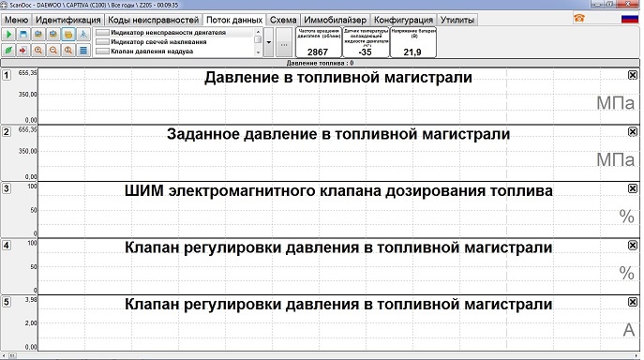The width and height of the screenshot is (644, 360).
Task: Click graph number 3 label
Action: 7,188
